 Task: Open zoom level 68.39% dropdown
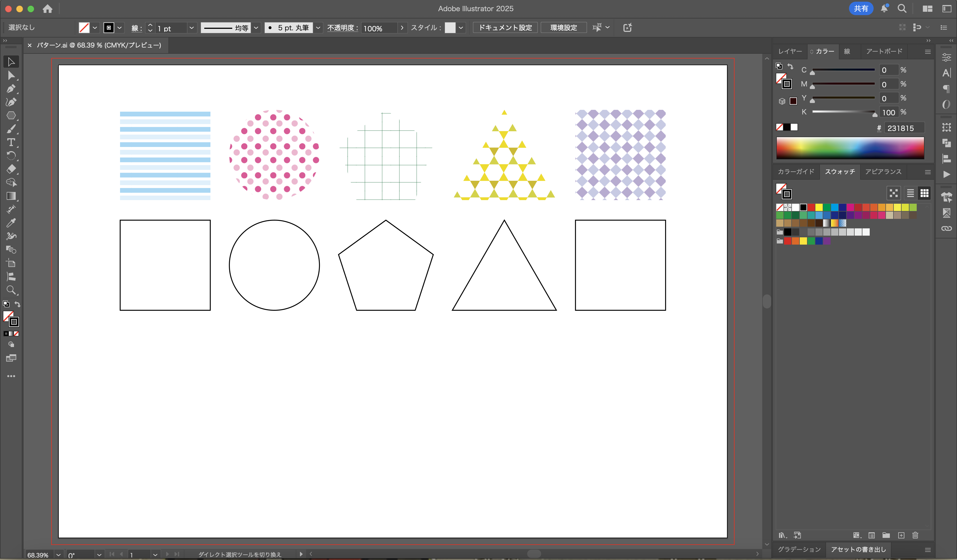[x=58, y=555]
